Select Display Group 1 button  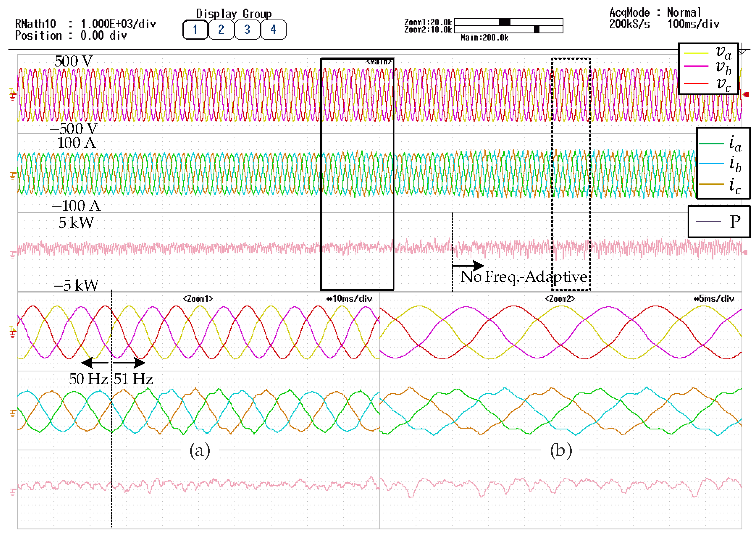click(195, 30)
